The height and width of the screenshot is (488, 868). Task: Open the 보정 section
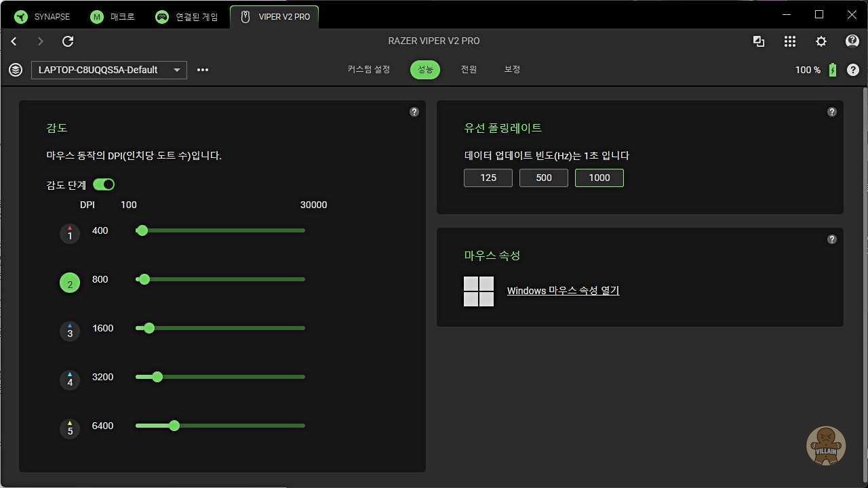[x=512, y=70]
